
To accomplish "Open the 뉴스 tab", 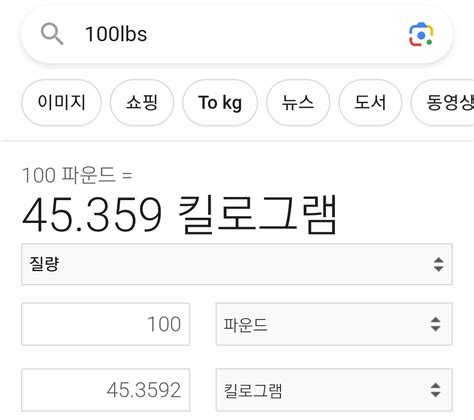I will click(298, 102).
